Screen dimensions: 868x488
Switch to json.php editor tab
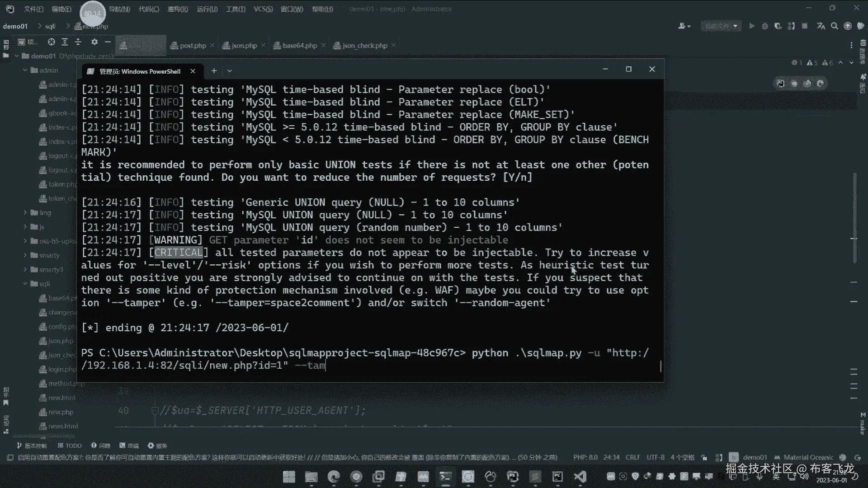coord(244,46)
